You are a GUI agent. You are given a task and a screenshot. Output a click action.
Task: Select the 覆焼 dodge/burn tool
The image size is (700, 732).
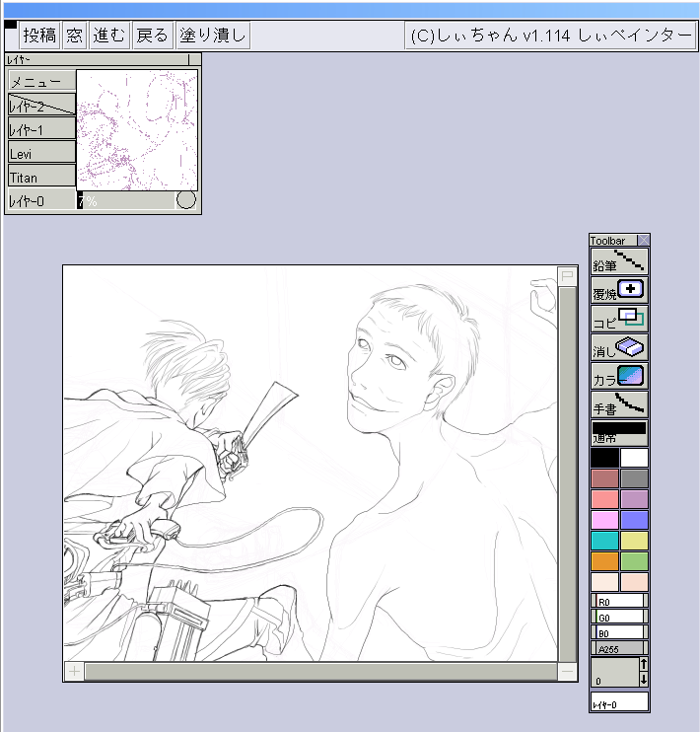[619, 290]
